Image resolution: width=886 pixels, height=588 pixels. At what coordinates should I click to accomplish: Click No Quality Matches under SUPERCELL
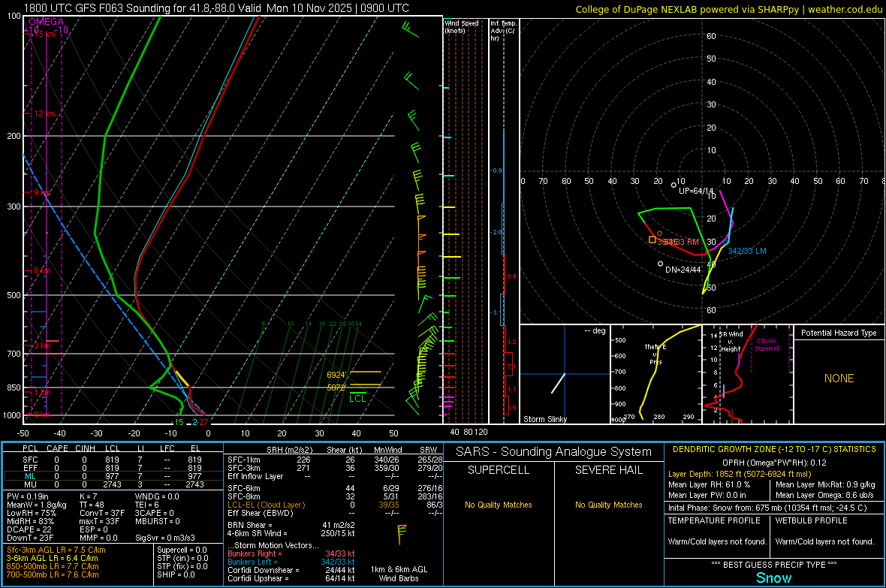pyautogui.click(x=499, y=505)
